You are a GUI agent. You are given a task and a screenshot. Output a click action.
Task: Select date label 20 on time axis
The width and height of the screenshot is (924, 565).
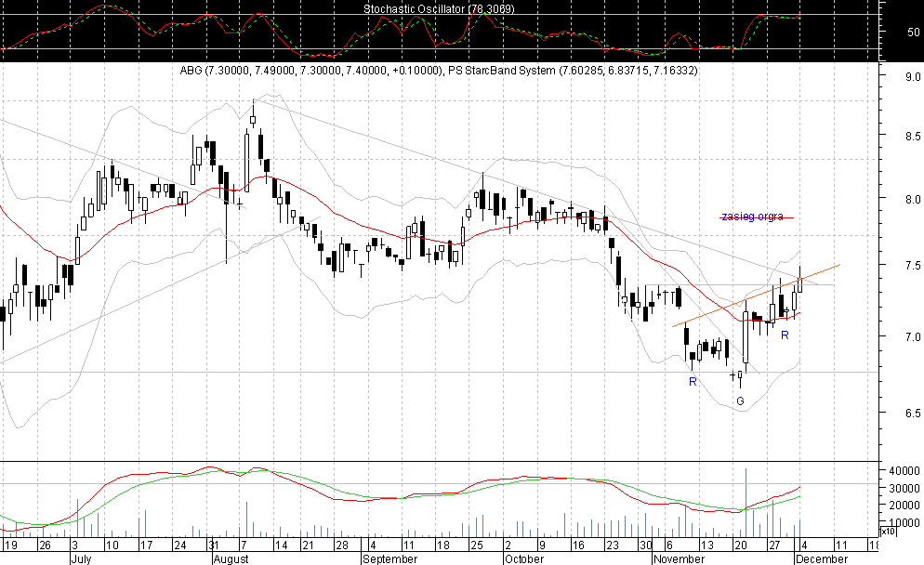pyautogui.click(x=740, y=545)
